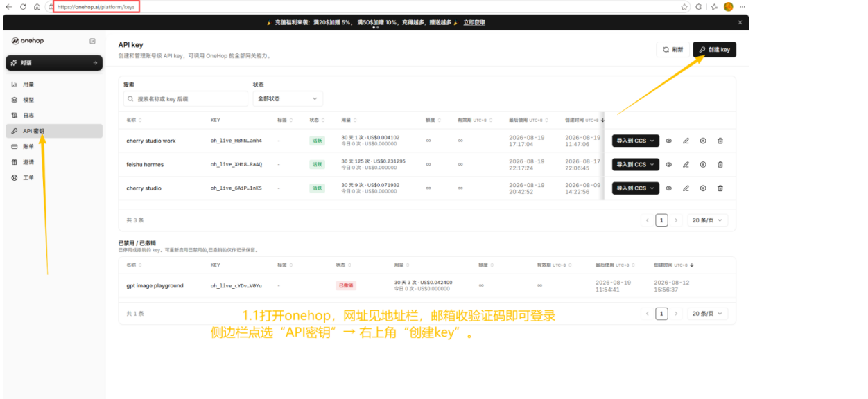Screen dimensions: 868x399
Task: Click the 活跃 badge of feishu hermes
Action: [317, 164]
